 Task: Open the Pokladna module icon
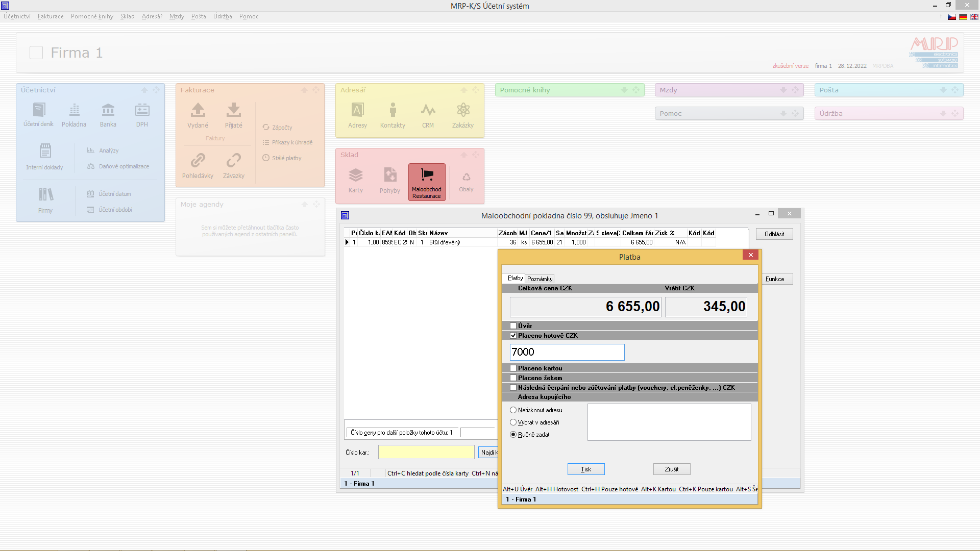74,111
